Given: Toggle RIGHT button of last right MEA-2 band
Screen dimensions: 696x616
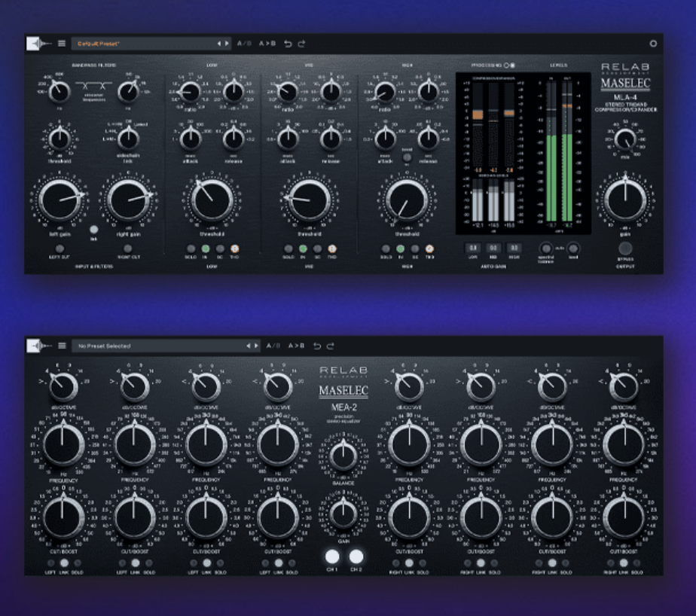Looking at the screenshot, I should (x=610, y=563).
